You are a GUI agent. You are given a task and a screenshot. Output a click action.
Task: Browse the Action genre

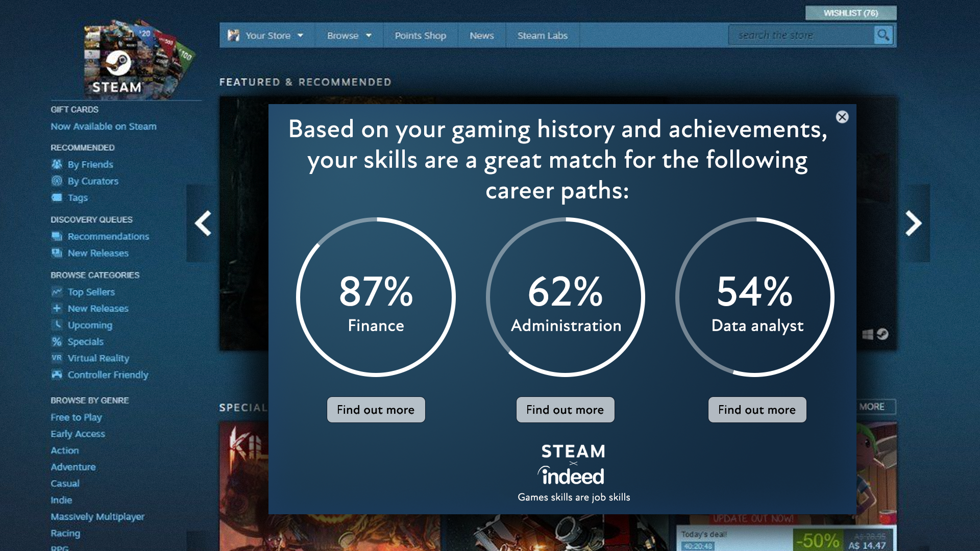(x=64, y=450)
